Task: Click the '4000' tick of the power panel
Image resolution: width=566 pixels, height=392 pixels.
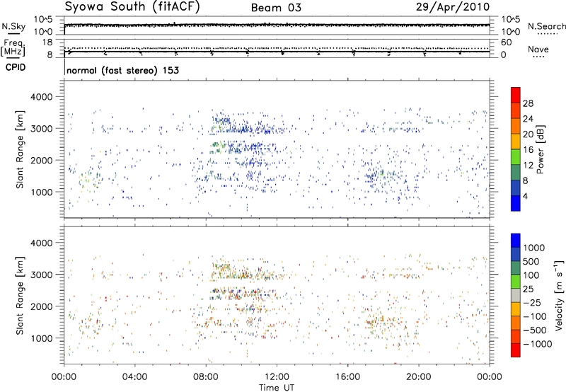Action: point(41,97)
